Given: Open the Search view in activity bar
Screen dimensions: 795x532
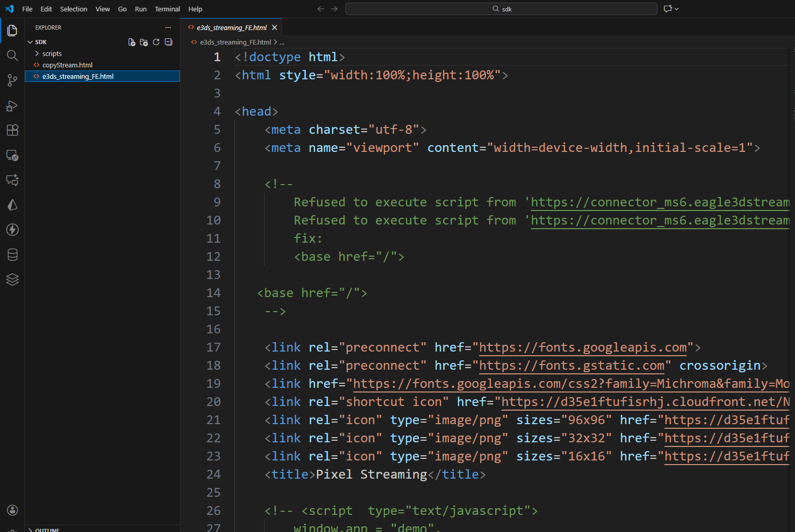Looking at the screenshot, I should (x=12, y=55).
